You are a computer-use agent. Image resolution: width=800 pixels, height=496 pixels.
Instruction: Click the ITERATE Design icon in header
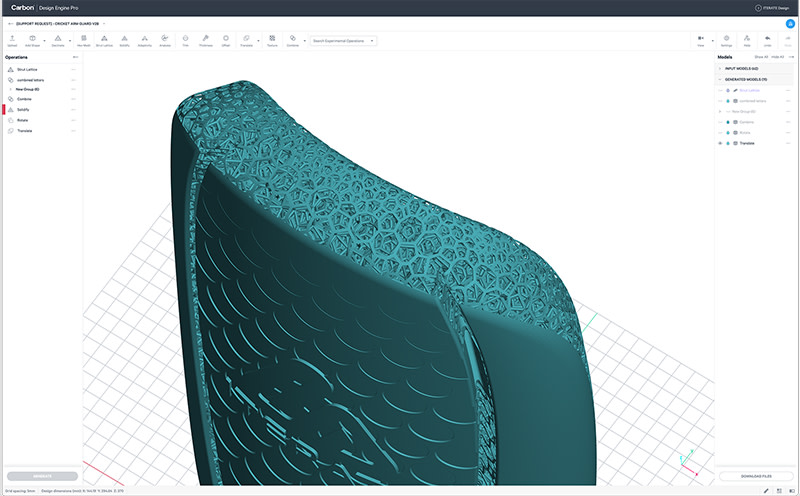(758, 8)
